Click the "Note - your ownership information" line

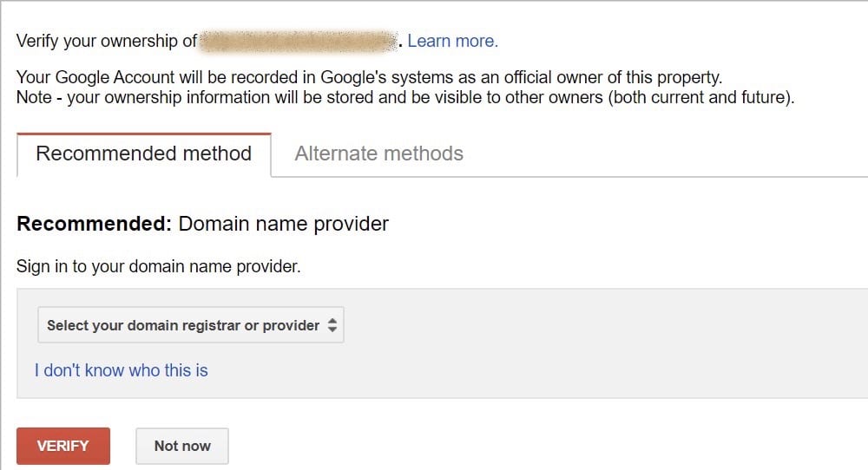coord(405,98)
